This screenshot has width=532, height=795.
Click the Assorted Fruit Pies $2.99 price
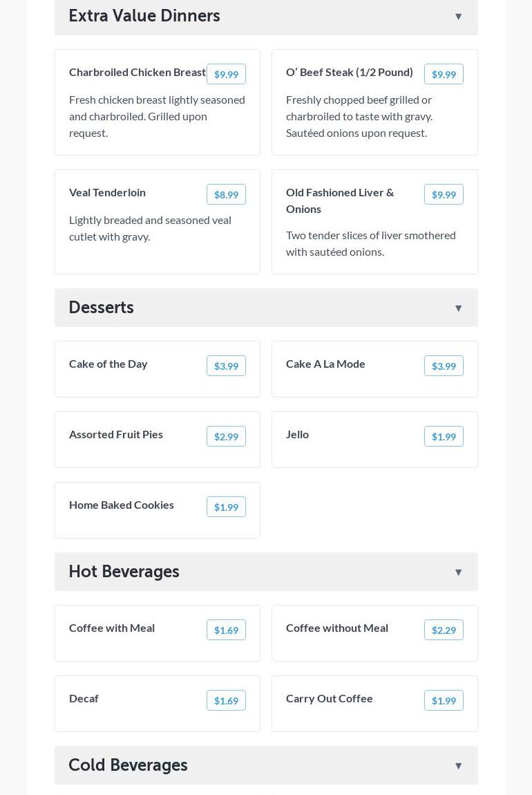(226, 437)
